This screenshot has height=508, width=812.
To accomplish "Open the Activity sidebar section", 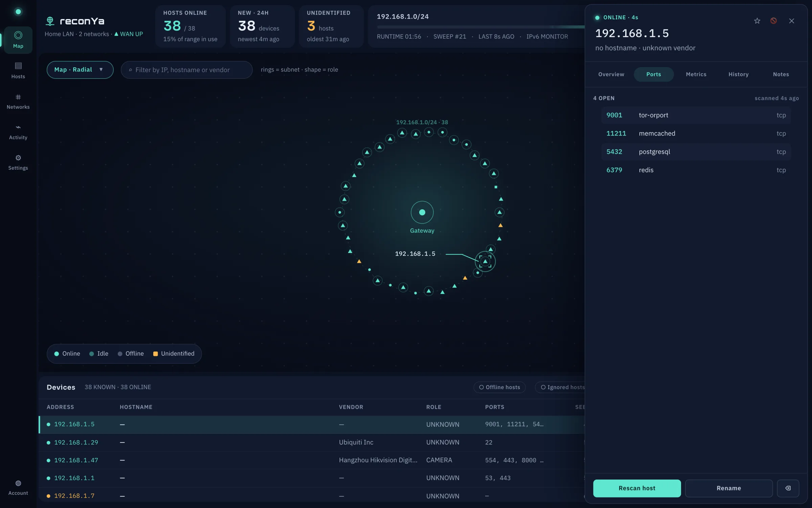I will tap(18, 132).
